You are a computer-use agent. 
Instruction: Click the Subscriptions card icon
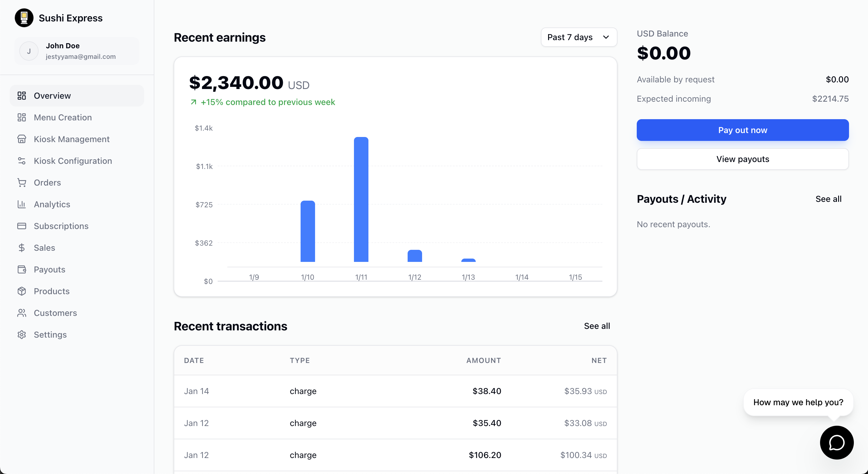tap(22, 226)
